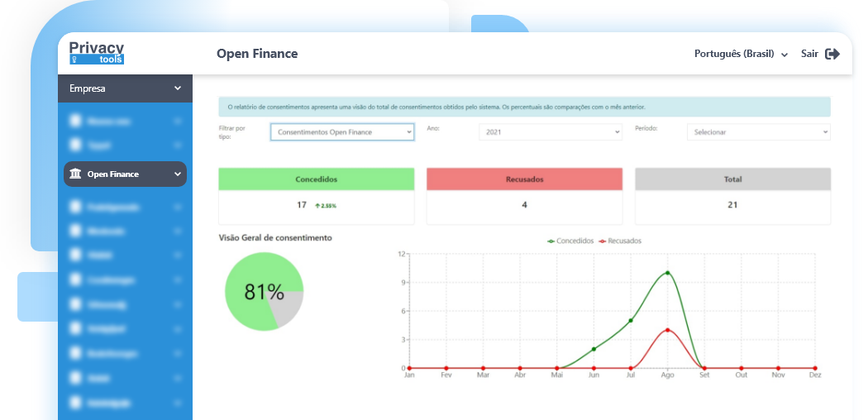Click the red data point at Dez
The width and height of the screenshot is (868, 420).
[x=815, y=368]
